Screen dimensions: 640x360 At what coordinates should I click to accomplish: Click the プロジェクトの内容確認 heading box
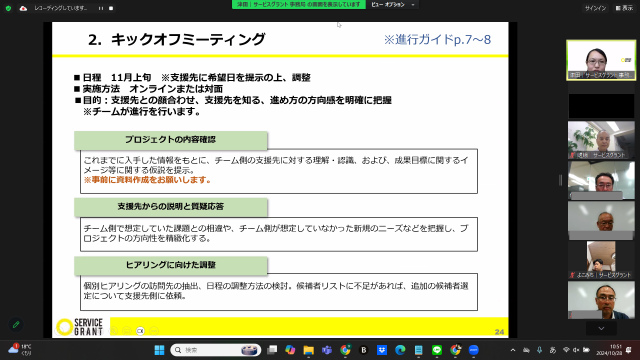pyautogui.click(x=171, y=140)
